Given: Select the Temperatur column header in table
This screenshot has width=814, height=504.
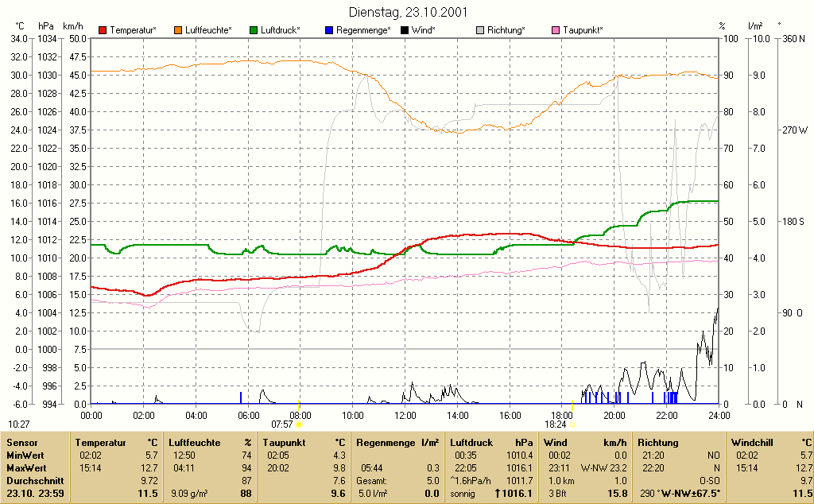Looking at the screenshot, I should [x=101, y=443].
